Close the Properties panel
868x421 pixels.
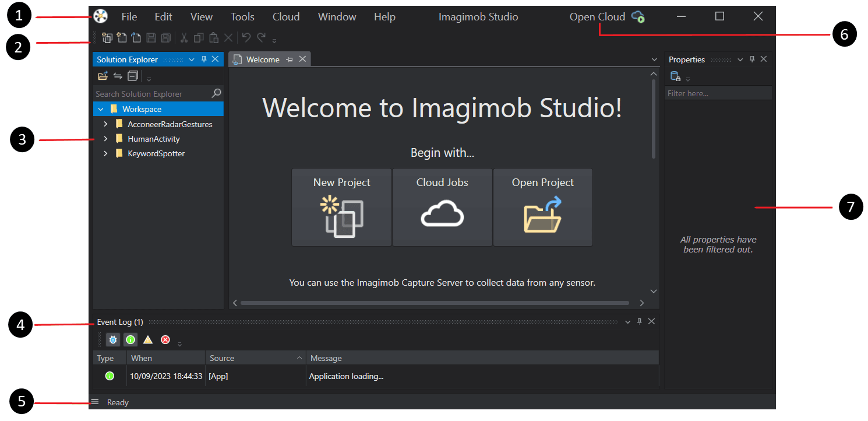tap(764, 59)
